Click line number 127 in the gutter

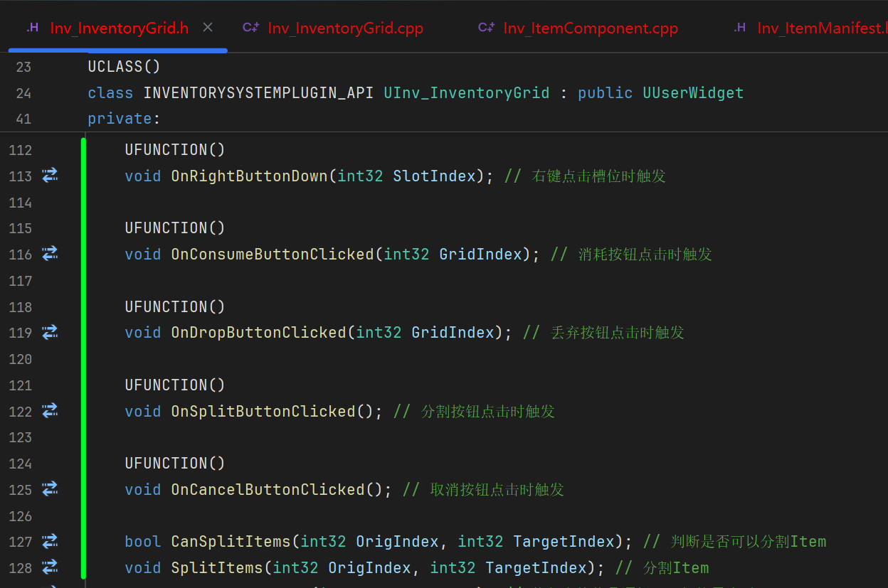pos(20,542)
